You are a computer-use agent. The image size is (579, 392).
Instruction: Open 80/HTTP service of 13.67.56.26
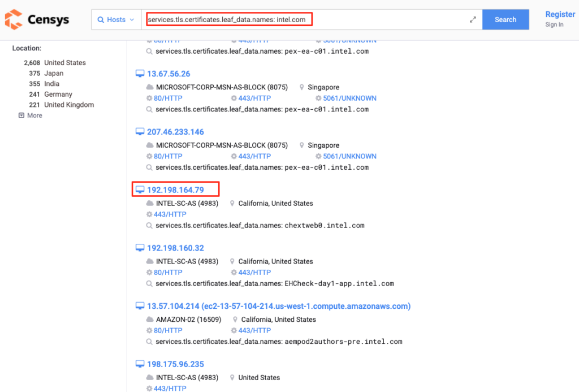coord(168,98)
